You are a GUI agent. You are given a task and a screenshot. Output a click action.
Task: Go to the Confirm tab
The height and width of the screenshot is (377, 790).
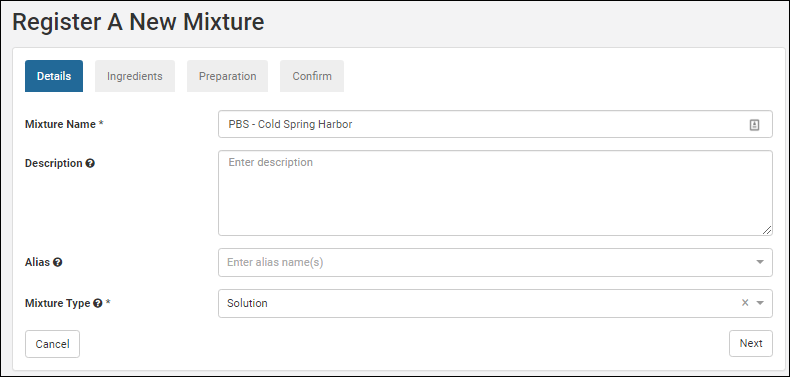pyautogui.click(x=312, y=76)
